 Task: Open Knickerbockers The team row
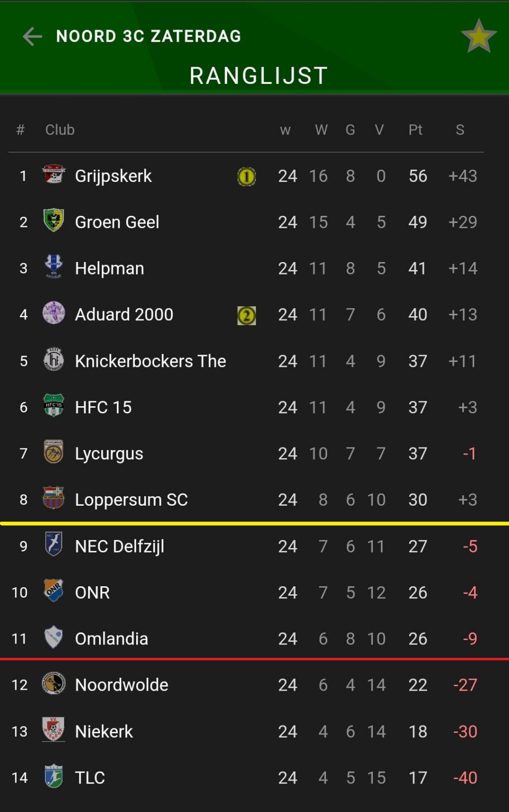(254, 361)
